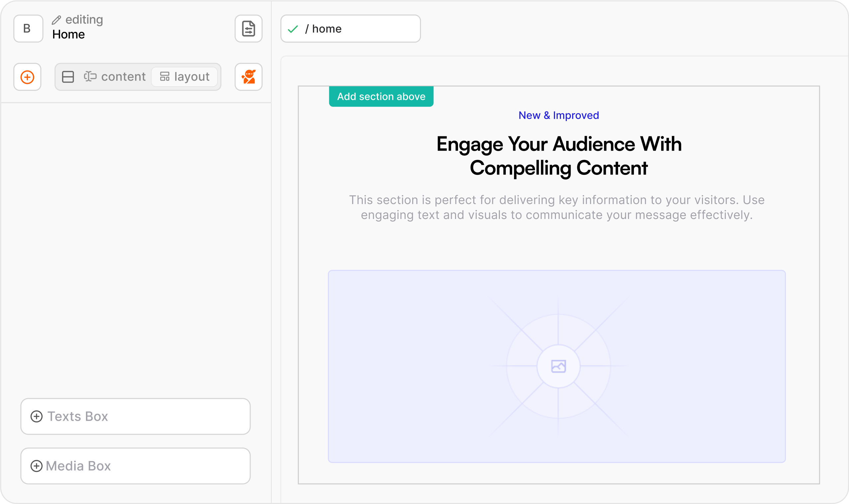
Task: Toggle the content tab view
Action: pos(115,77)
